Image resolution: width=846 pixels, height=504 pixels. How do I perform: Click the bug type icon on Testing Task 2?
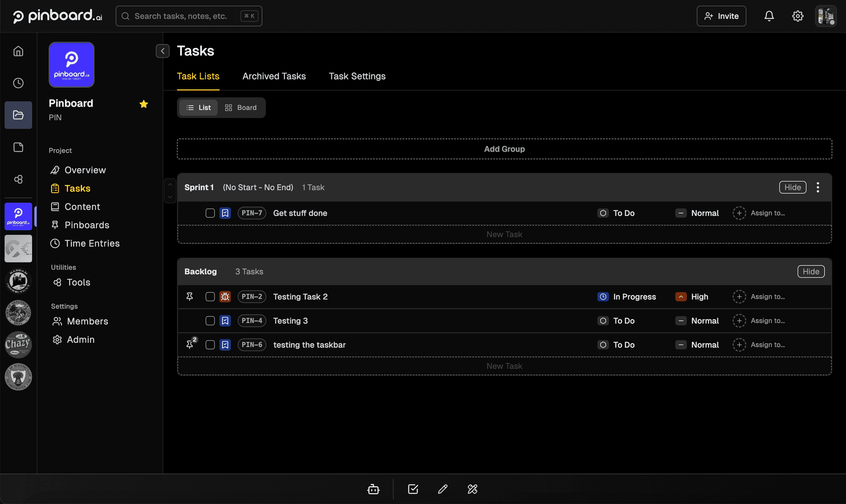tap(225, 296)
